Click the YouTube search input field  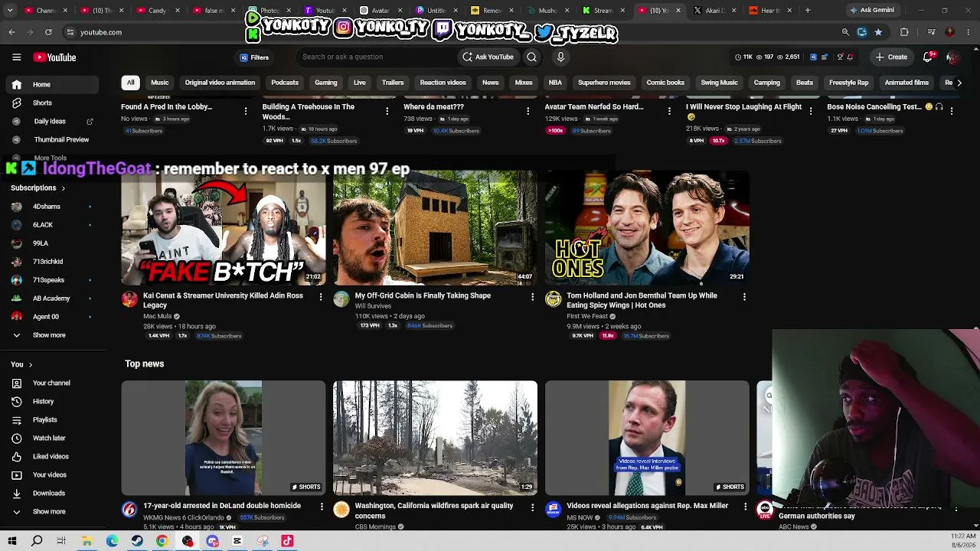(375, 57)
